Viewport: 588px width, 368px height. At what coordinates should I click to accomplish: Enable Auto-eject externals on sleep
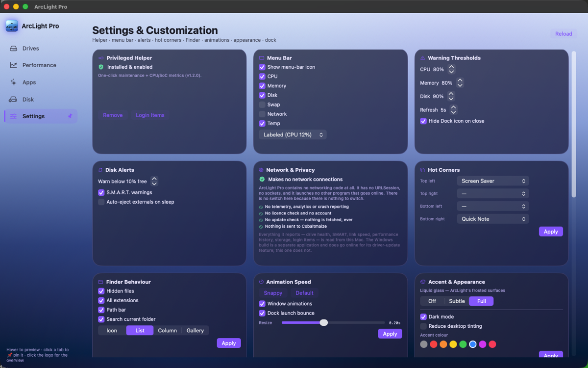101,202
